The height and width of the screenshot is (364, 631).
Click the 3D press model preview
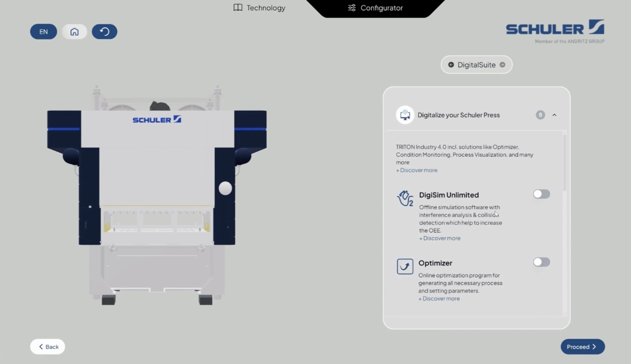[157, 195]
